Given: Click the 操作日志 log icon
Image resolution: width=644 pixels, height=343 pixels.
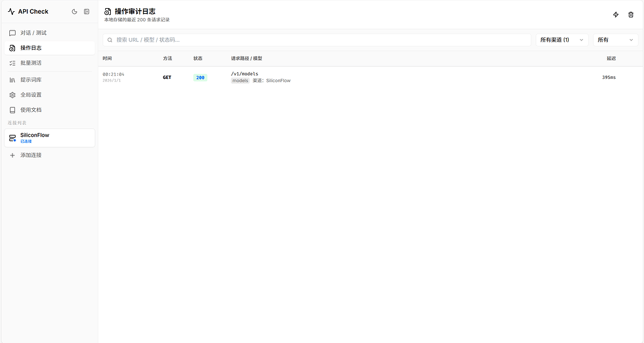Looking at the screenshot, I should (12, 48).
